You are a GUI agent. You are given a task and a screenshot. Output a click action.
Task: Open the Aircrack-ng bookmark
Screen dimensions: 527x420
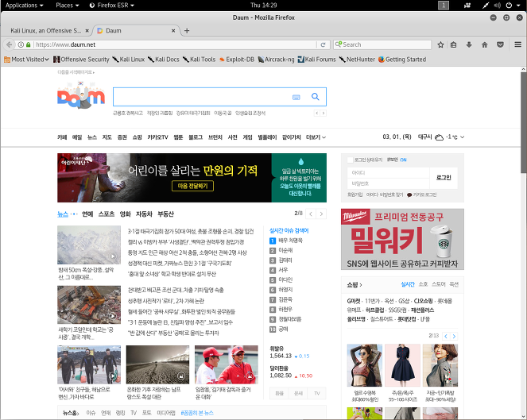[276, 60]
